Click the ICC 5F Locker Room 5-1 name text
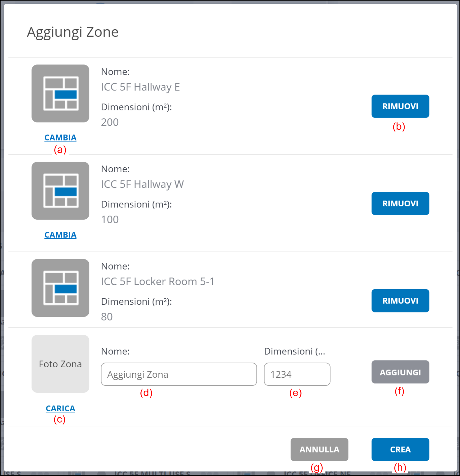Image resolution: width=460 pixels, height=476 pixels. (158, 281)
